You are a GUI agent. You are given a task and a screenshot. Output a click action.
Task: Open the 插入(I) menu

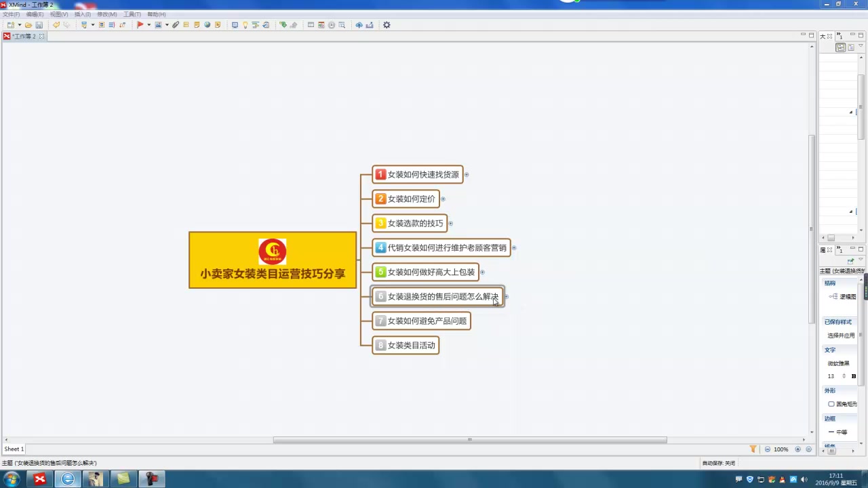pos(83,14)
